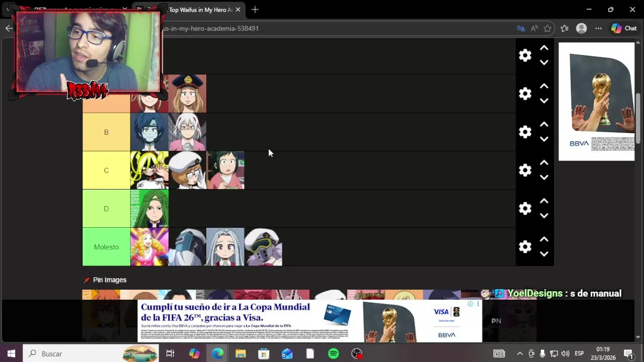
Task: Move the police-cap girl row down
Action: point(544,101)
